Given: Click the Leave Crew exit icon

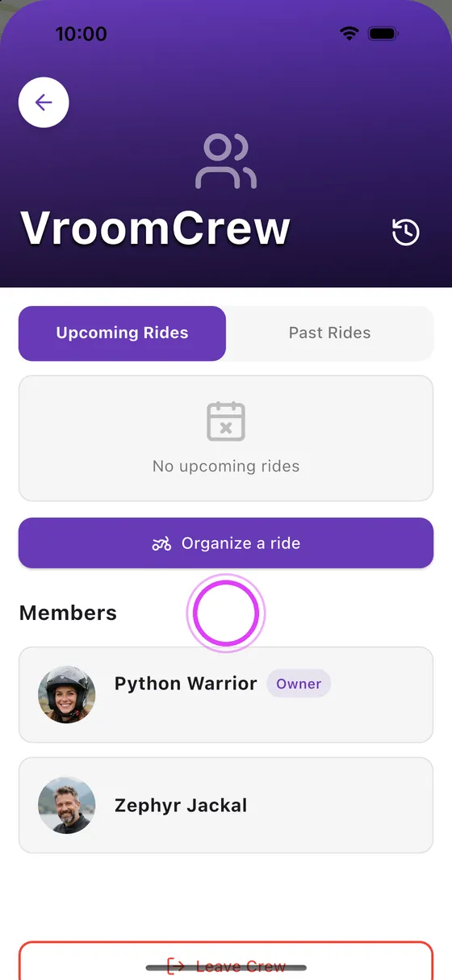Looking at the screenshot, I should tap(176, 965).
